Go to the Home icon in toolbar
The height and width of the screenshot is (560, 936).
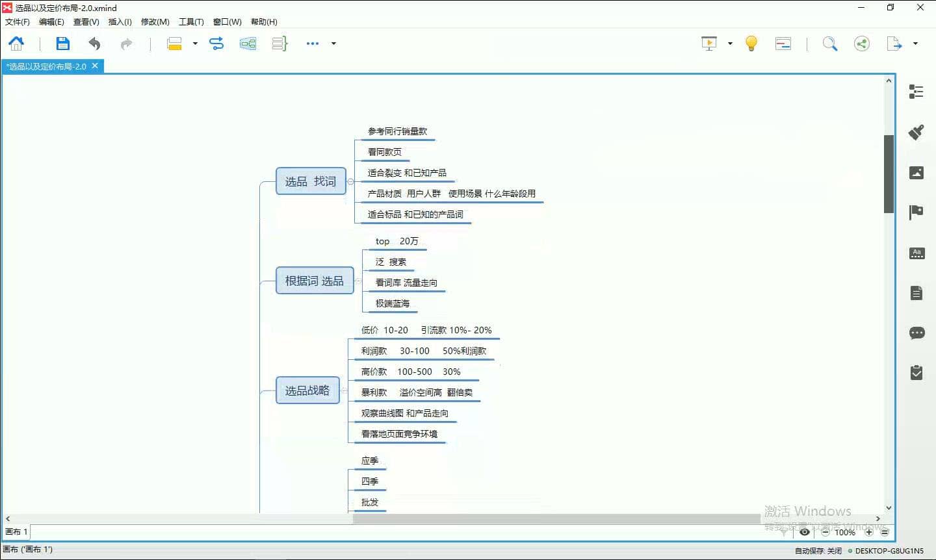pos(16,44)
